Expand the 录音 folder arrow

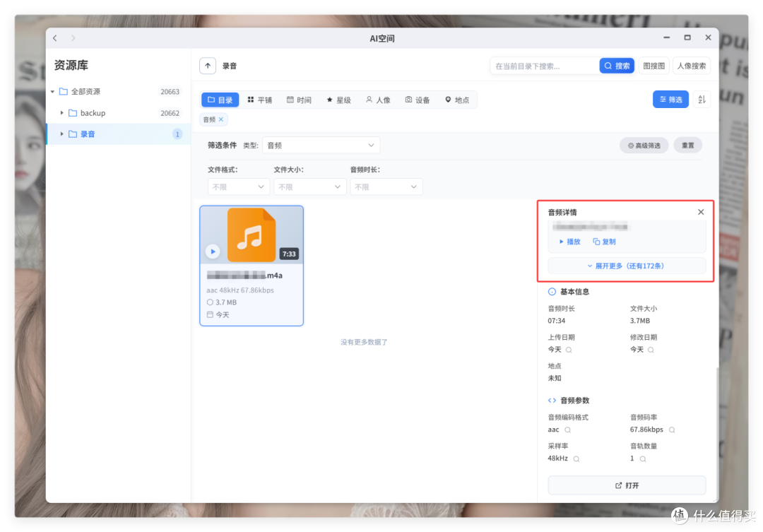[61, 134]
